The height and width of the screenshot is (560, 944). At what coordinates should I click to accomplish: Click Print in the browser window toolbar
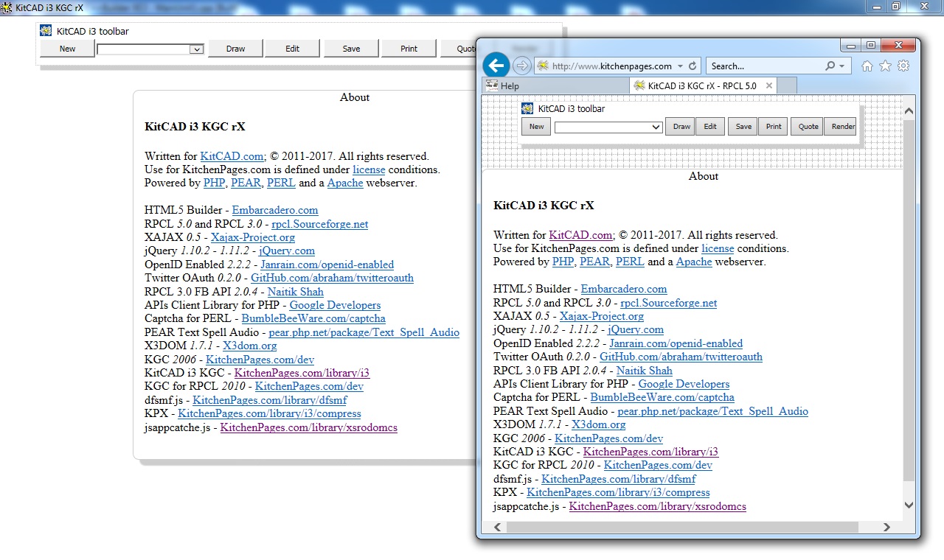pyautogui.click(x=773, y=127)
